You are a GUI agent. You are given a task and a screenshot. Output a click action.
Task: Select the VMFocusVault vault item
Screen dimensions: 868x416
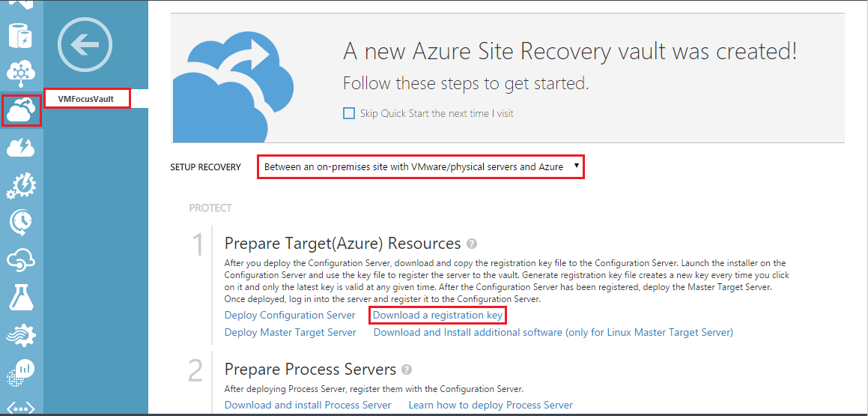click(x=86, y=98)
